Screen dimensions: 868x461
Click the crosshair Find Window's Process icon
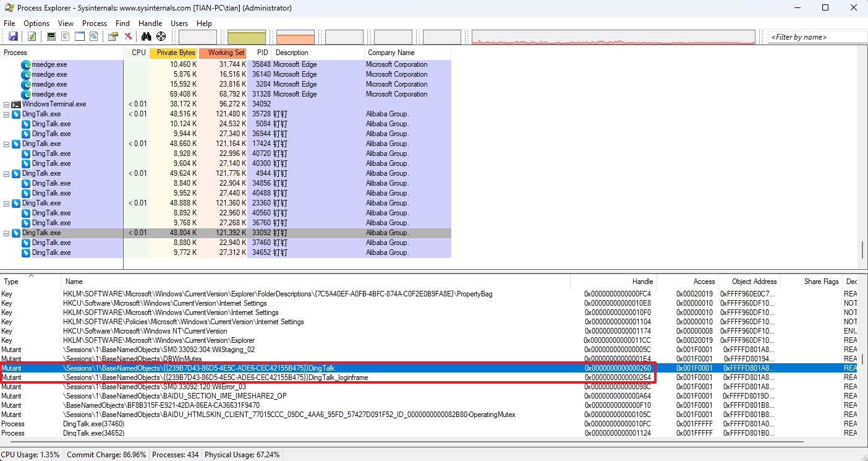coord(161,37)
